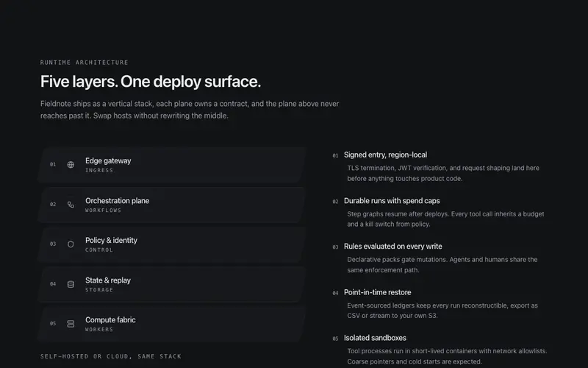Click the STORAGE label under State & replay
This screenshot has width=588, height=368.
click(x=99, y=290)
